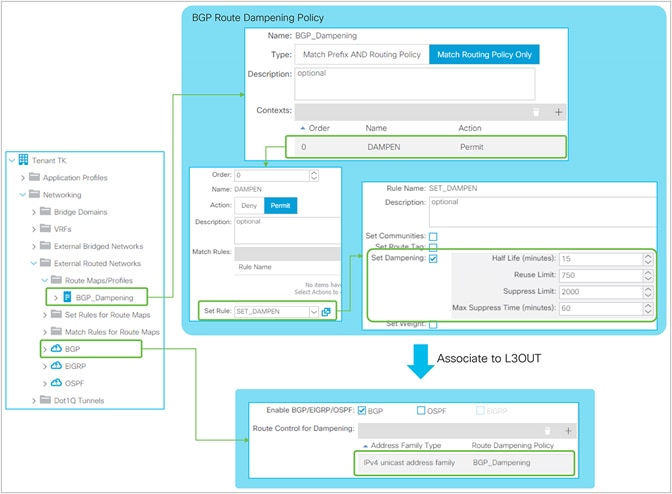Open the Set Rule dropdown arrow
The height and width of the screenshot is (494, 672).
click(x=314, y=312)
